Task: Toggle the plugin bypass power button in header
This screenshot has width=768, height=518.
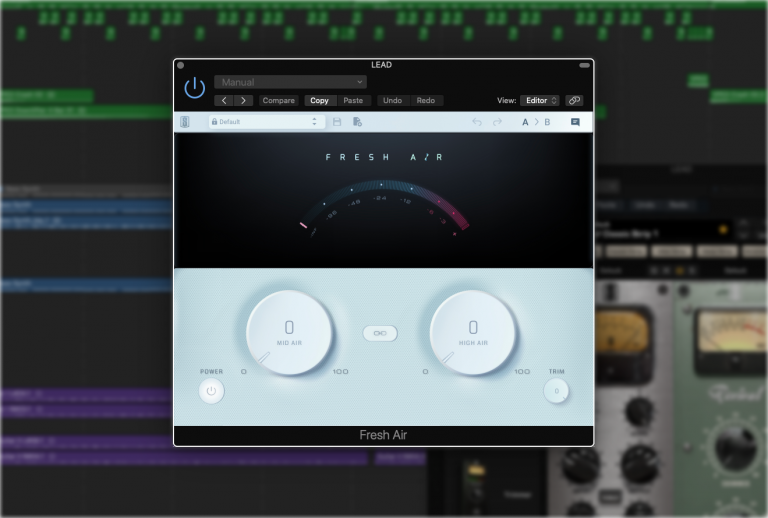Action: point(194,88)
